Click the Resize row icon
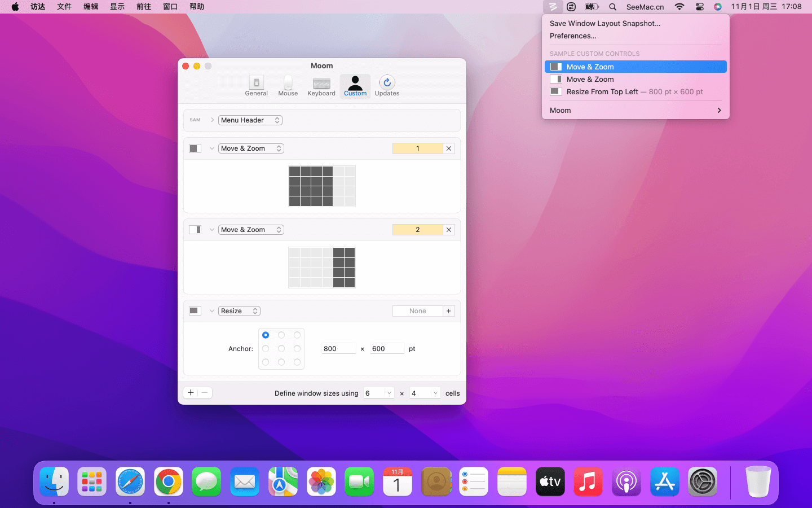This screenshot has width=812, height=508. click(x=195, y=311)
